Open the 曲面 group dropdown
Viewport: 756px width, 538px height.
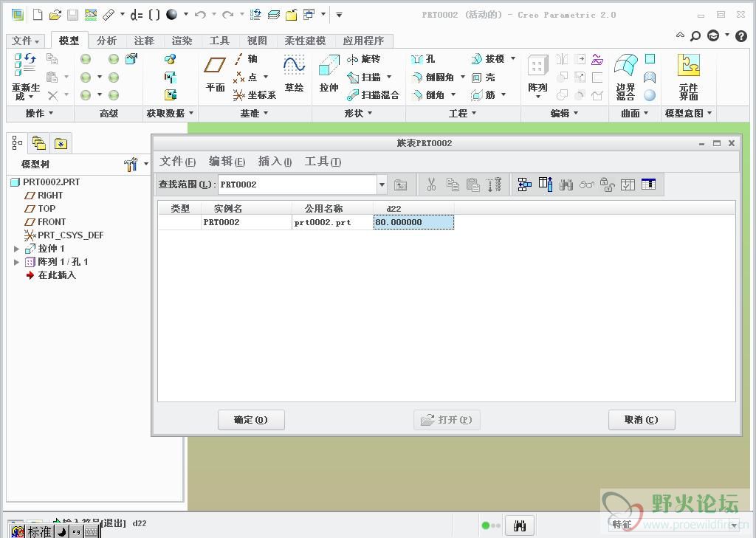click(x=634, y=114)
